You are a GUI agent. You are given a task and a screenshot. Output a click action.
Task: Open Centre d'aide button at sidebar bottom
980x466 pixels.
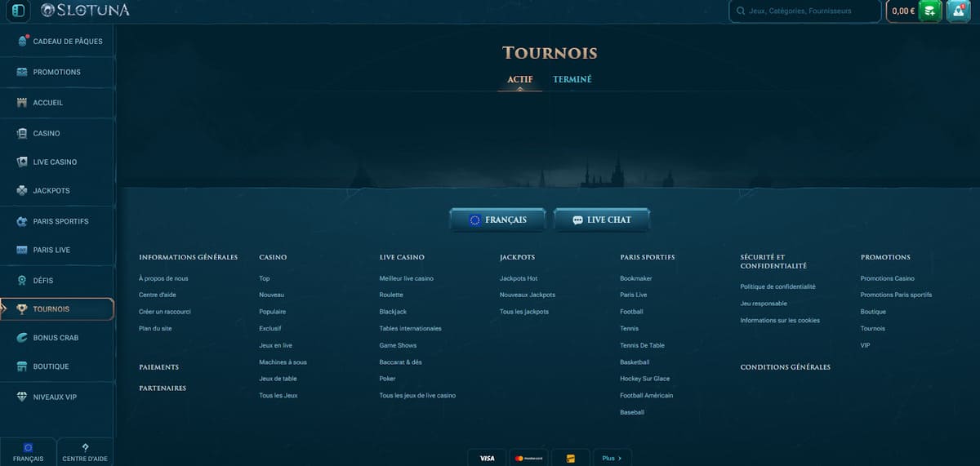point(85,452)
